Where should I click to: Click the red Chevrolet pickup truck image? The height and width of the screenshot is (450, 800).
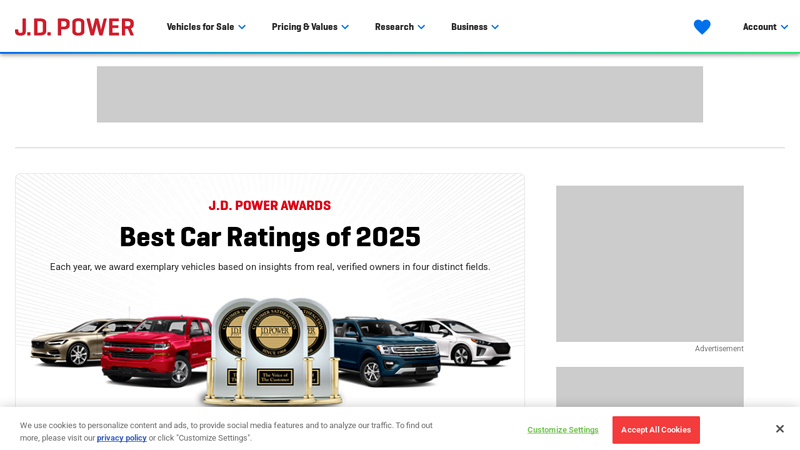click(x=156, y=351)
